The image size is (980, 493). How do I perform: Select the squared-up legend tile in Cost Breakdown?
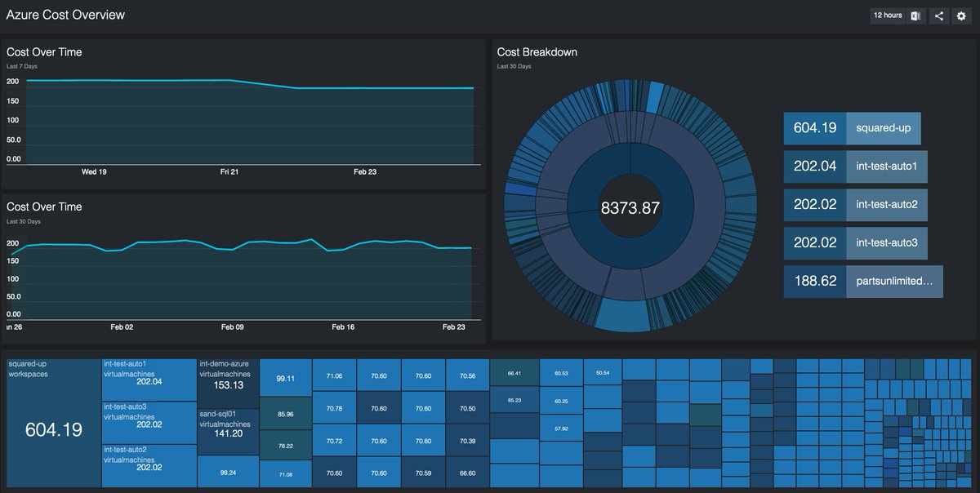(x=852, y=128)
